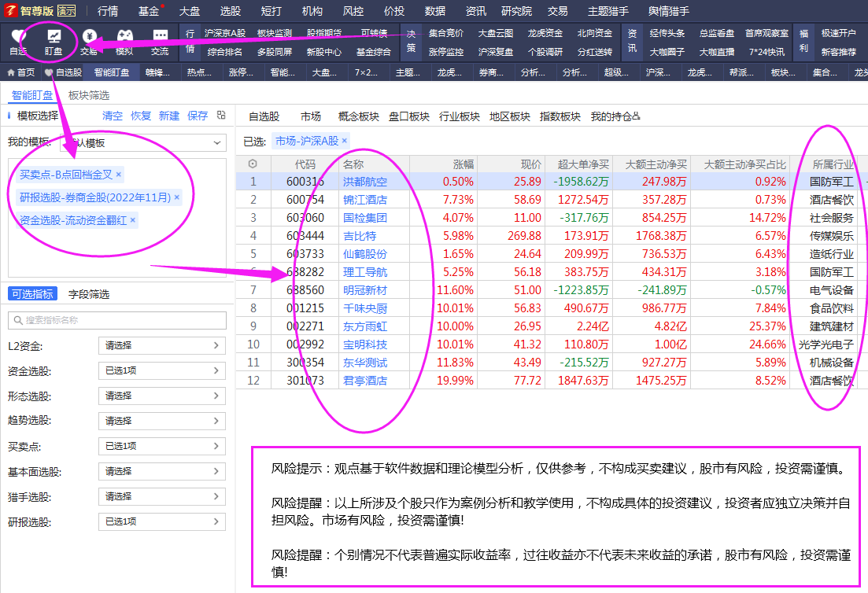Select the 概念板块 category

tap(359, 116)
